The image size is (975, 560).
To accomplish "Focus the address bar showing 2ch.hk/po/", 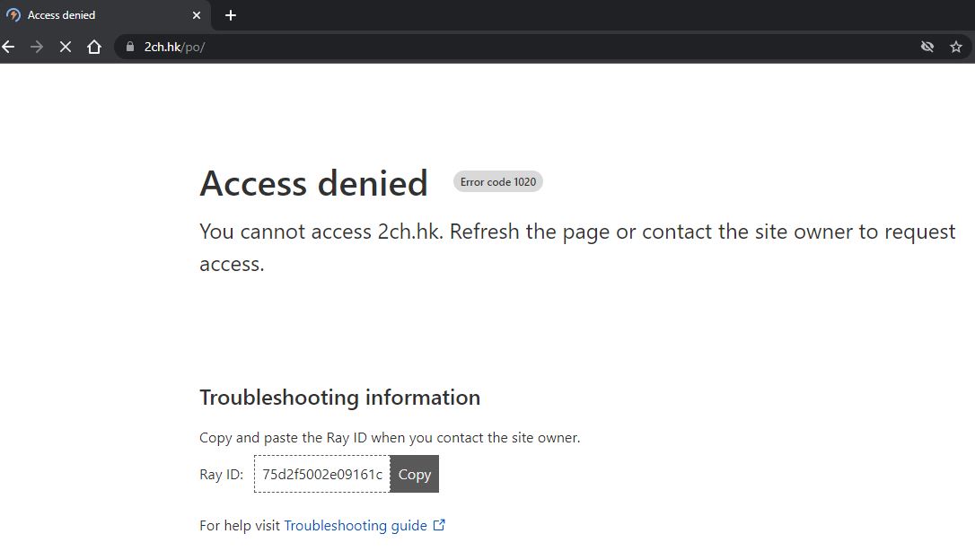I will click(x=523, y=47).
